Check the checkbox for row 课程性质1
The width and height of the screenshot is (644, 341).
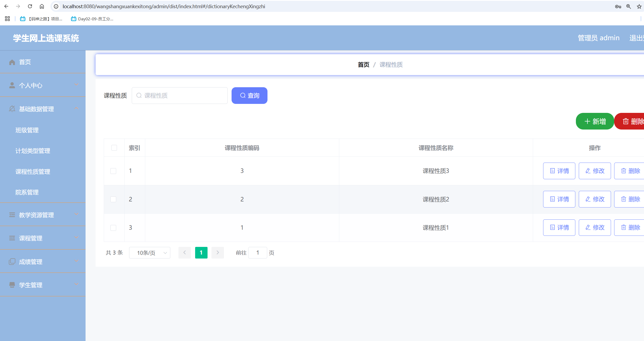(113, 228)
